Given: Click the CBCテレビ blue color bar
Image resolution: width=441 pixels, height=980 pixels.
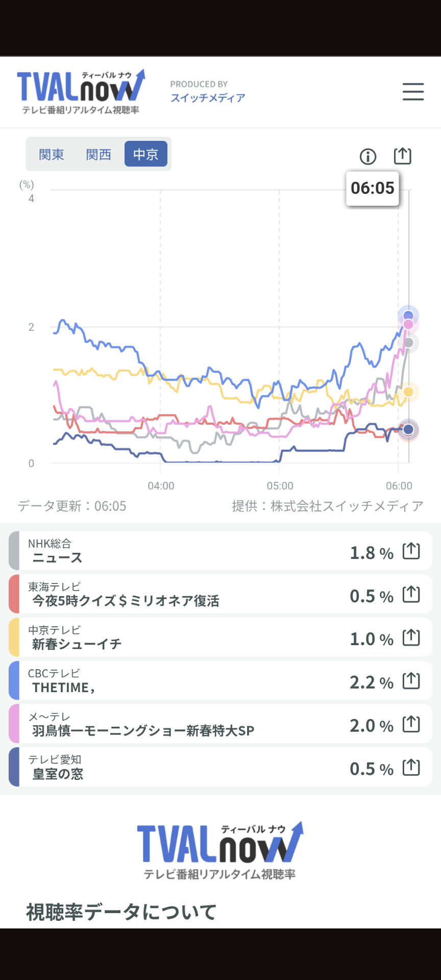Looking at the screenshot, I should (14, 680).
